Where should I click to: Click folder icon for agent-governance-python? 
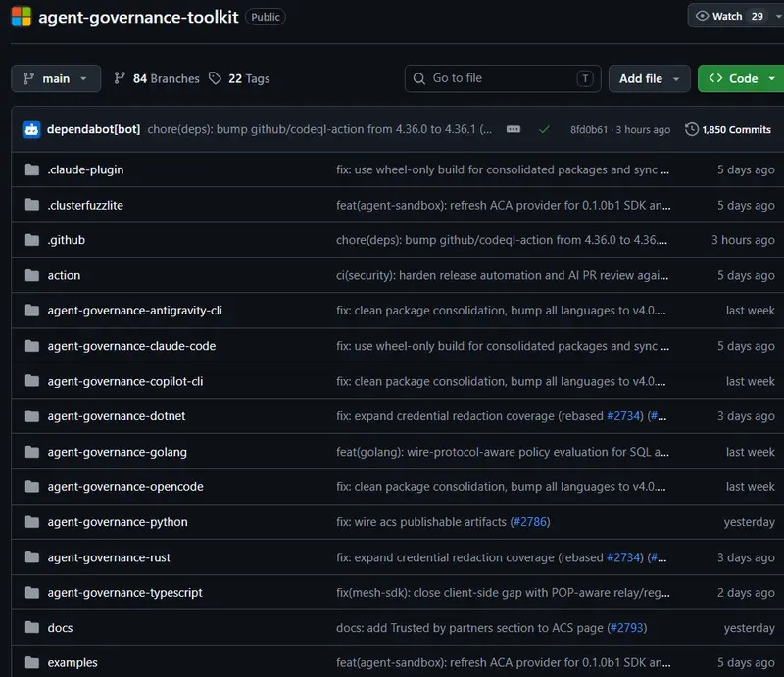coord(32,522)
